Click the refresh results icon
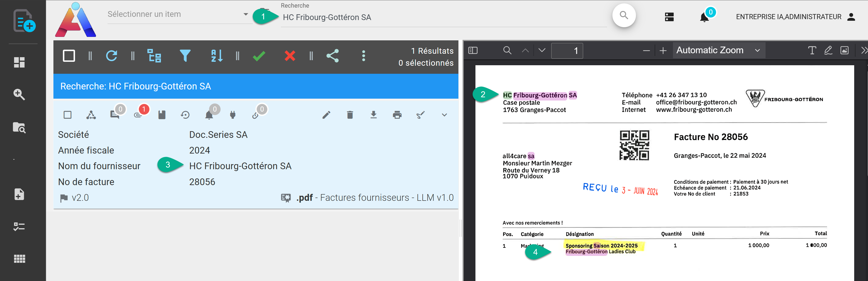The width and height of the screenshot is (868, 281). (x=111, y=56)
